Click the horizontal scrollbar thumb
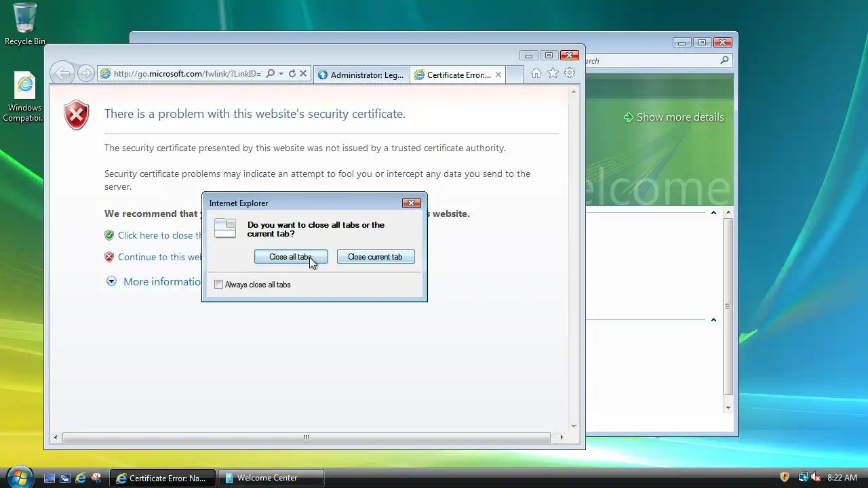The image size is (868, 488). point(307,437)
